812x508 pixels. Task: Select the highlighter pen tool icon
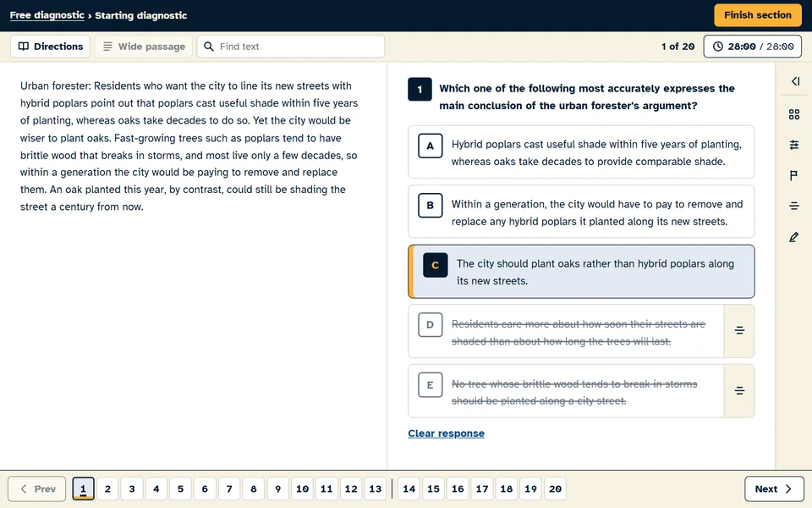point(794,237)
